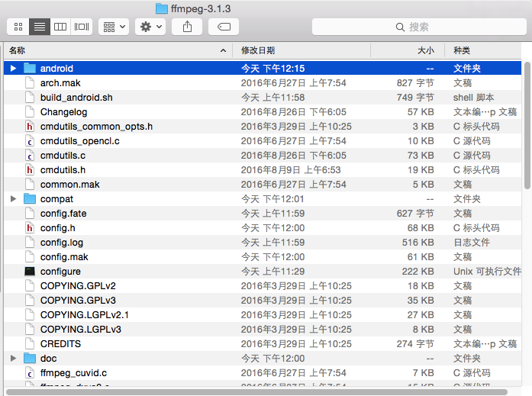Switch to icon view mode

(x=18, y=27)
